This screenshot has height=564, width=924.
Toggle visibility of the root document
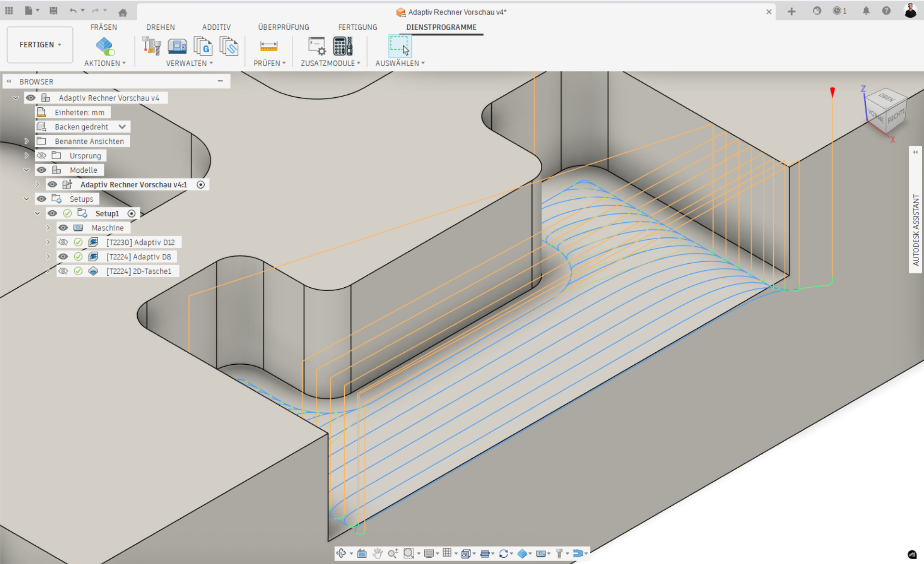coord(31,98)
